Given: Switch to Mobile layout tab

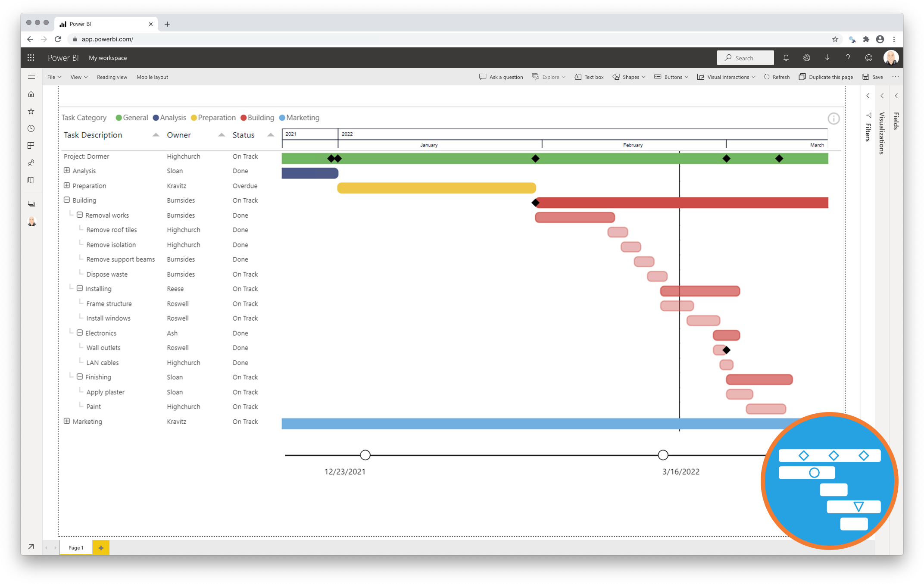Looking at the screenshot, I should click(x=151, y=76).
